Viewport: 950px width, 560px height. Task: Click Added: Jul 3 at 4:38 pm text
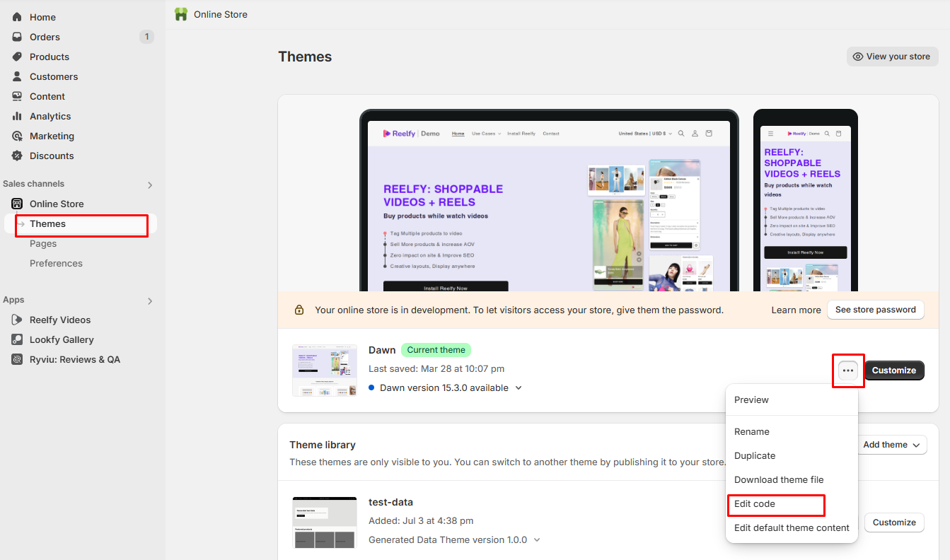coord(421,520)
